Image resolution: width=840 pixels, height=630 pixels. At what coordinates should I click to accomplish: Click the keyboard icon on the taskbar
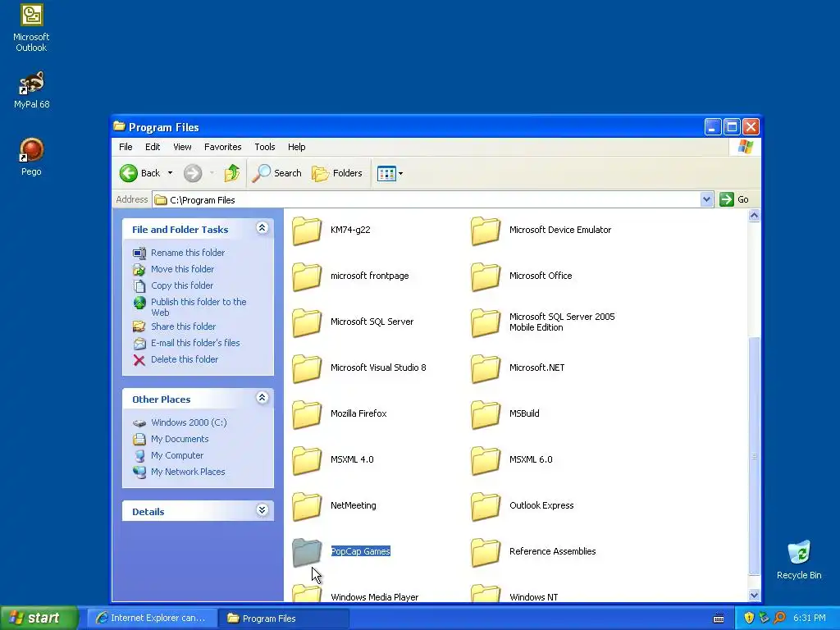719,619
